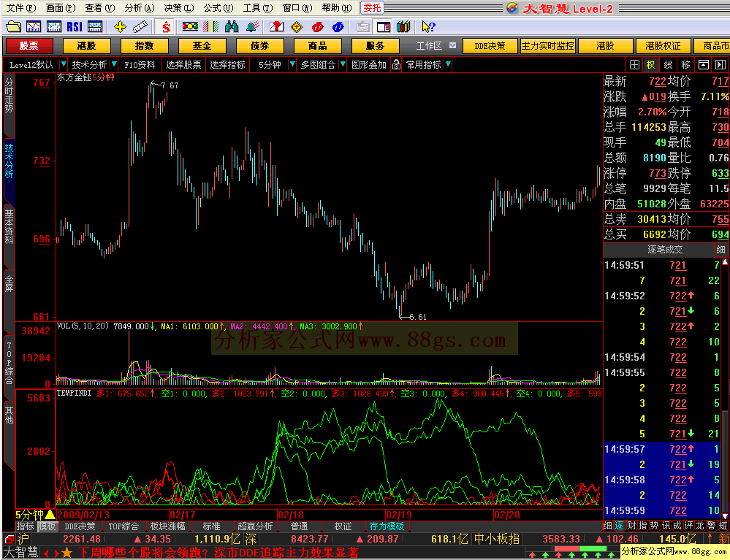Select the 逐 tick-by-tick tab at bottom right
730x560 pixels.
point(619,526)
